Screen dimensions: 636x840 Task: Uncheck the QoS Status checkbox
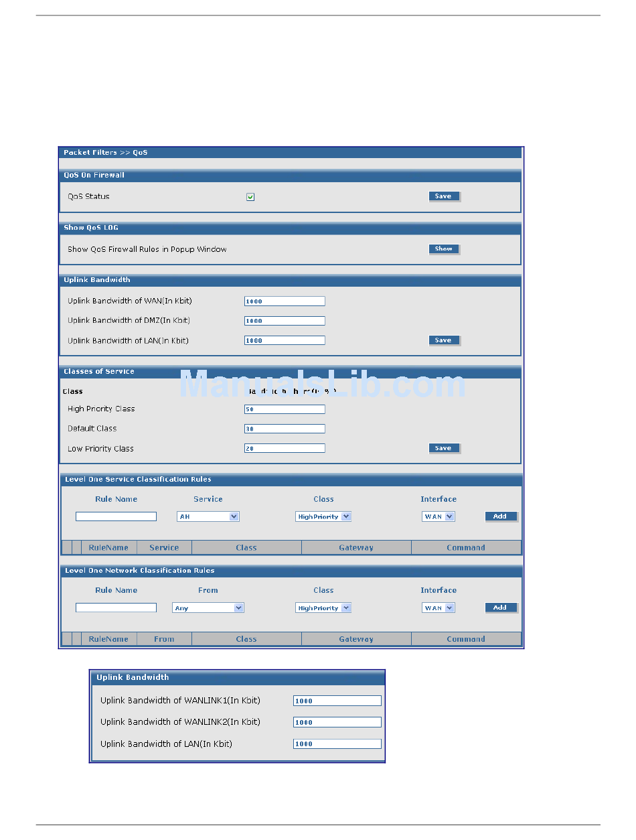click(x=250, y=197)
